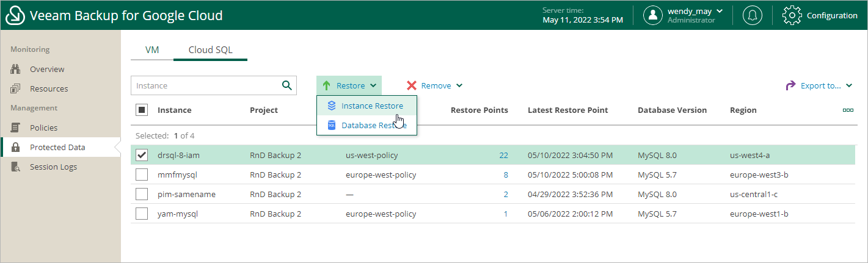
Task: Choose Instance Restore from the menu
Action: 367,106
